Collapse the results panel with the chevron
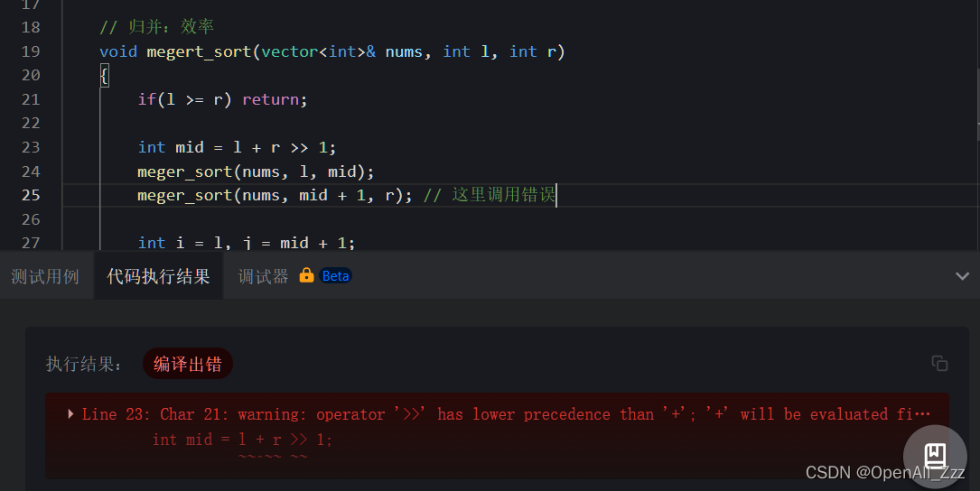 tap(963, 276)
